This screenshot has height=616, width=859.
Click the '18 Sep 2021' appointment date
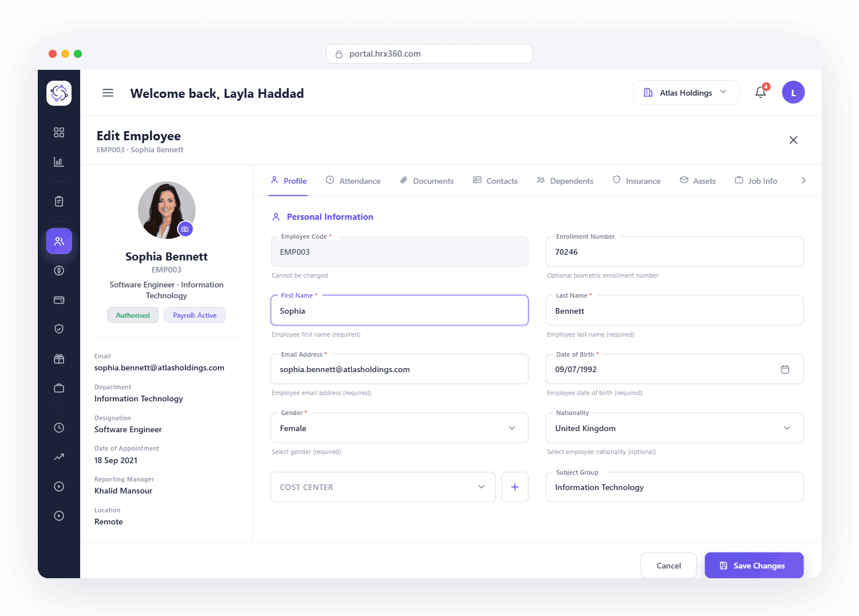[116, 460]
